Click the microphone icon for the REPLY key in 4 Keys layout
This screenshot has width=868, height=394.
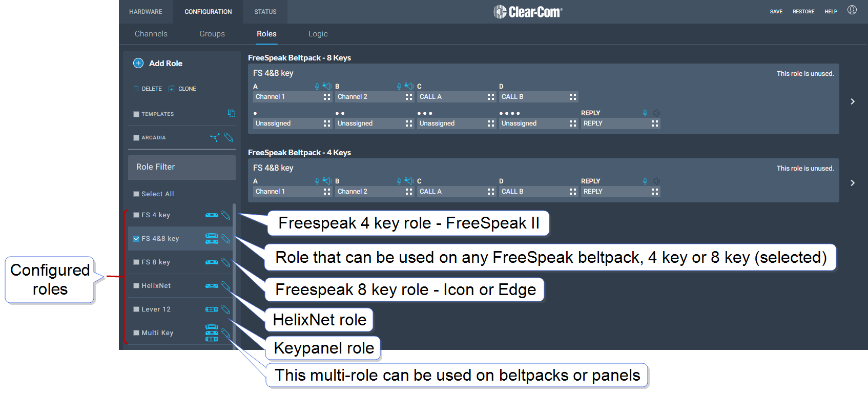[645, 181]
